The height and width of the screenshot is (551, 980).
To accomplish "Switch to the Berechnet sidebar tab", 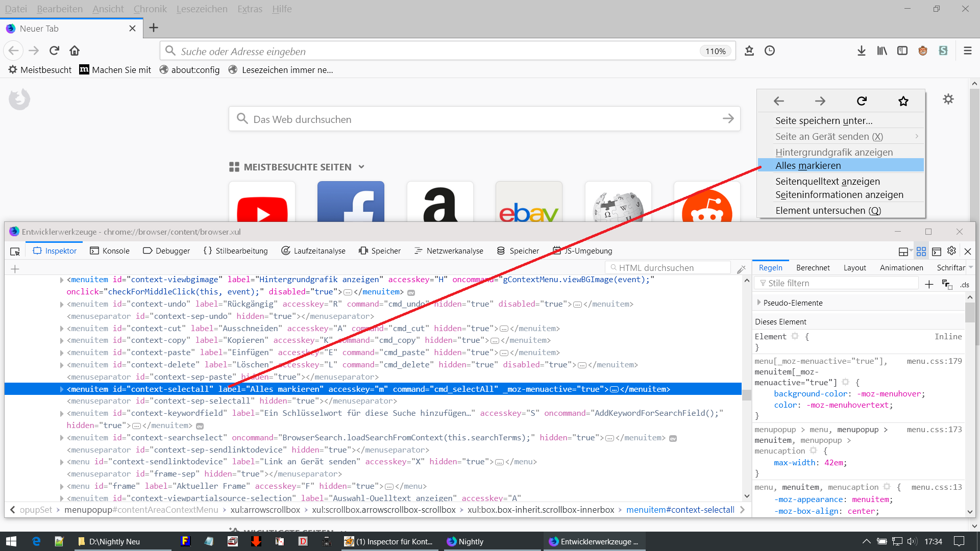I will (813, 267).
